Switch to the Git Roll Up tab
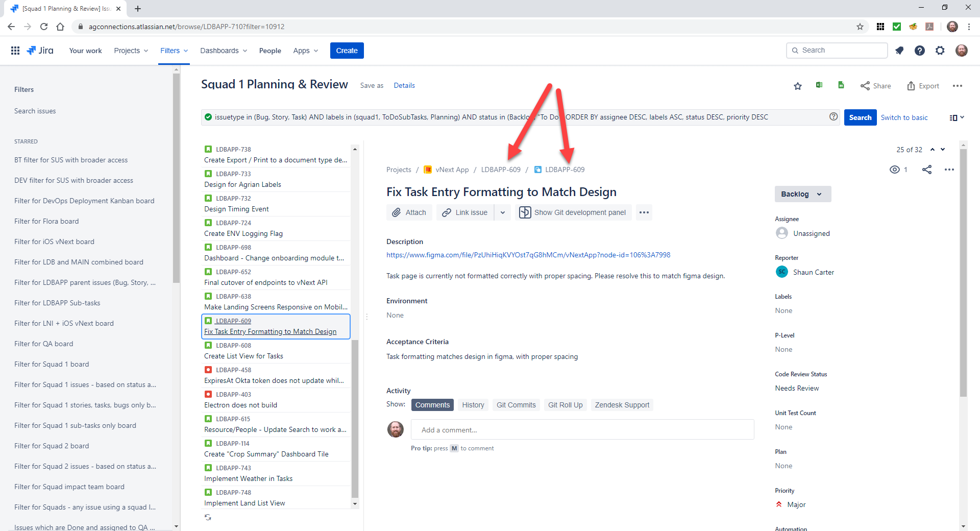Viewport: 980px width, 531px height. pos(566,405)
